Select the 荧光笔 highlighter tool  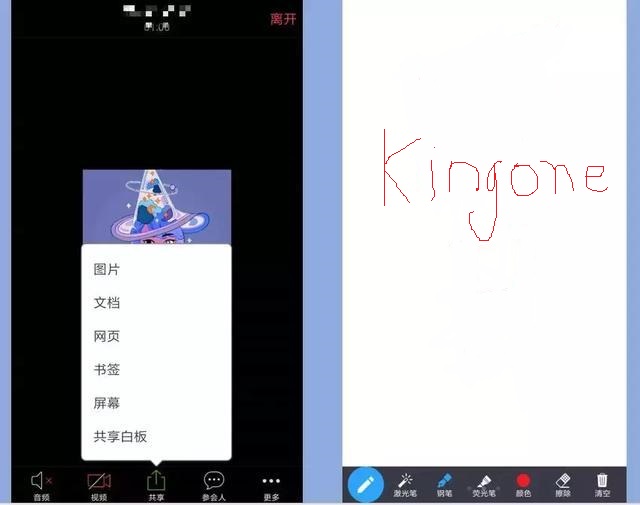484,485
